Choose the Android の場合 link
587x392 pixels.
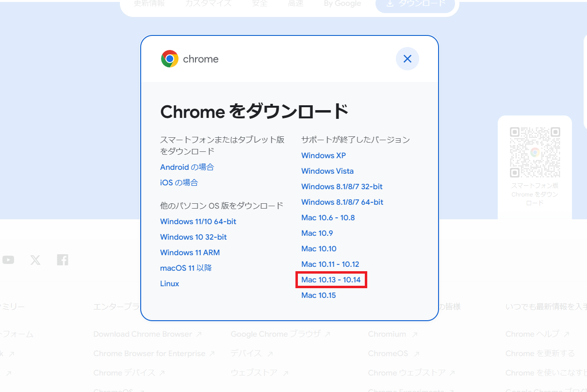pyautogui.click(x=187, y=167)
